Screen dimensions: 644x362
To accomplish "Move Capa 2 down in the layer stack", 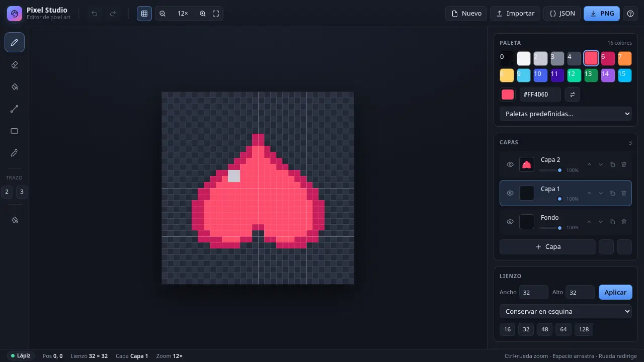I will point(601,164).
